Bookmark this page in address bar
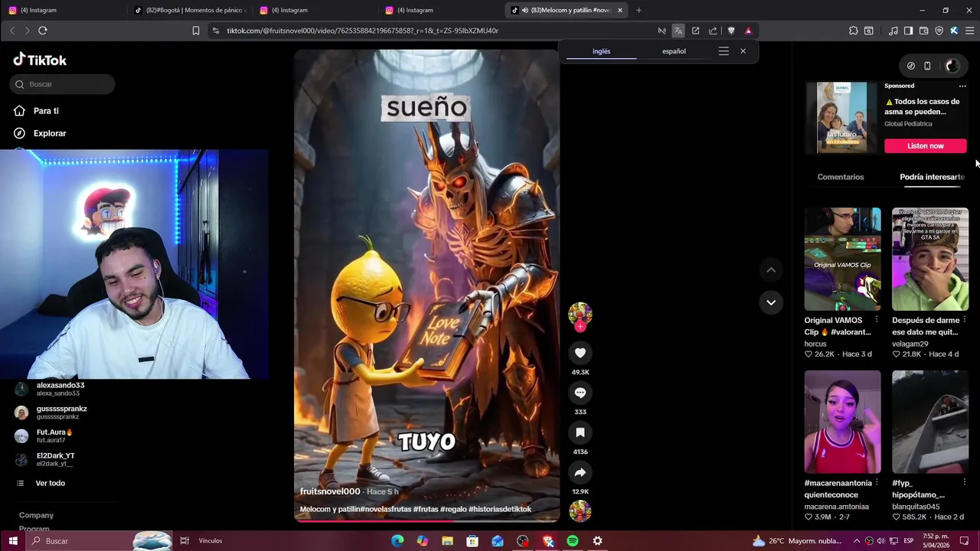Image resolution: width=980 pixels, height=551 pixels. pos(196,31)
